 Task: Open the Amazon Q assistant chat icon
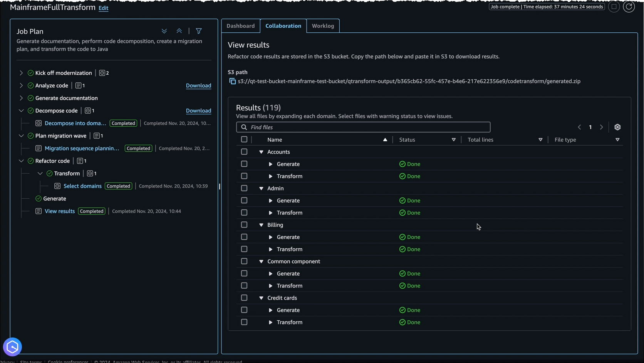pyautogui.click(x=12, y=347)
